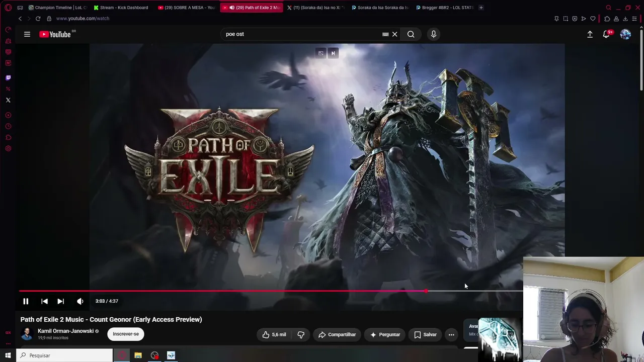Take a snapshot with the capture icon
The width and height of the screenshot is (644, 362).
(x=566, y=19)
